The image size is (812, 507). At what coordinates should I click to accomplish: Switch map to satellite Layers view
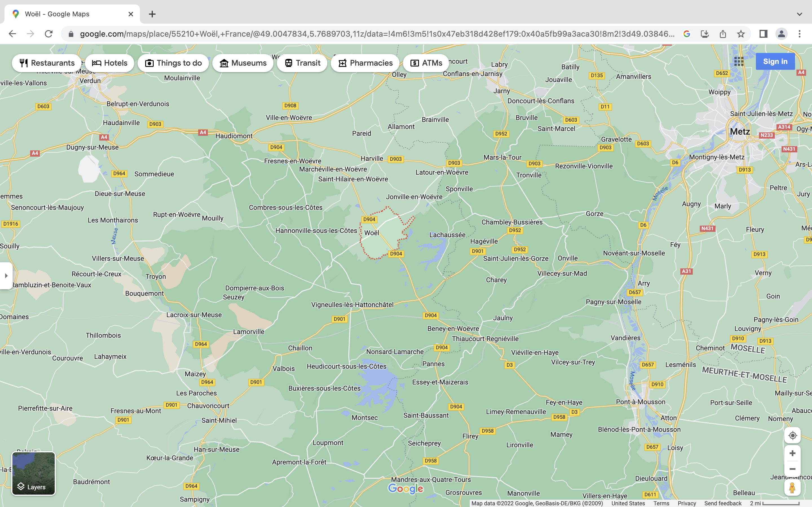34,473
